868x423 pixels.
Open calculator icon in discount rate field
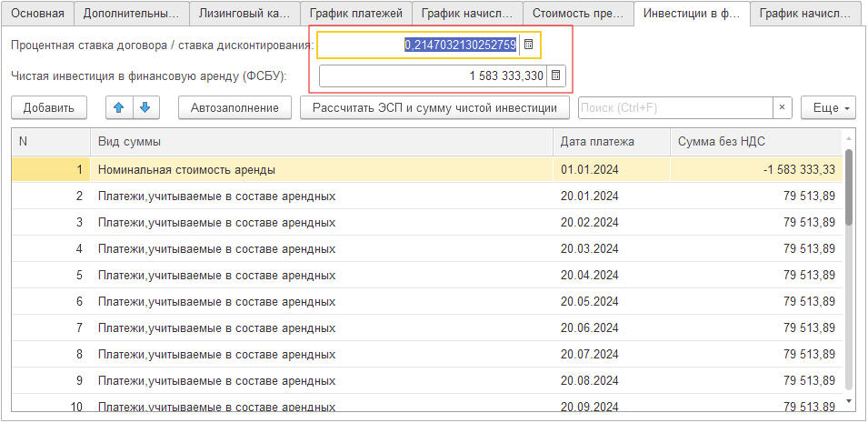[x=529, y=45]
